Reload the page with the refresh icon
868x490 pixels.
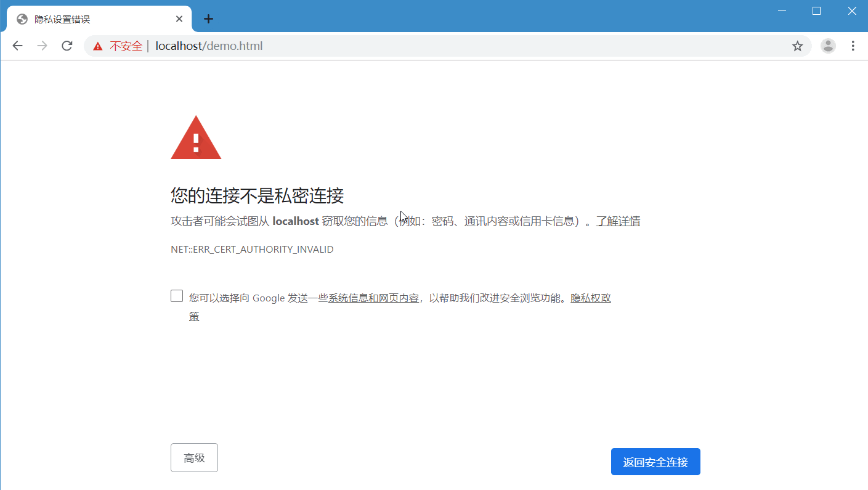pyautogui.click(x=67, y=46)
